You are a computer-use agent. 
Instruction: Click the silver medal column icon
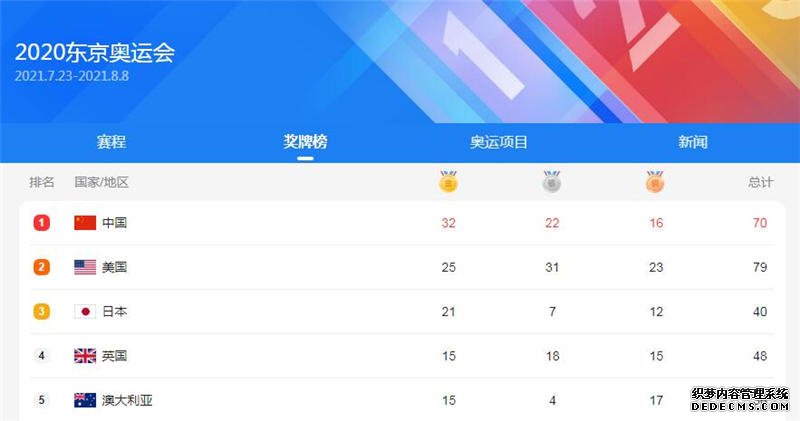pyautogui.click(x=552, y=182)
